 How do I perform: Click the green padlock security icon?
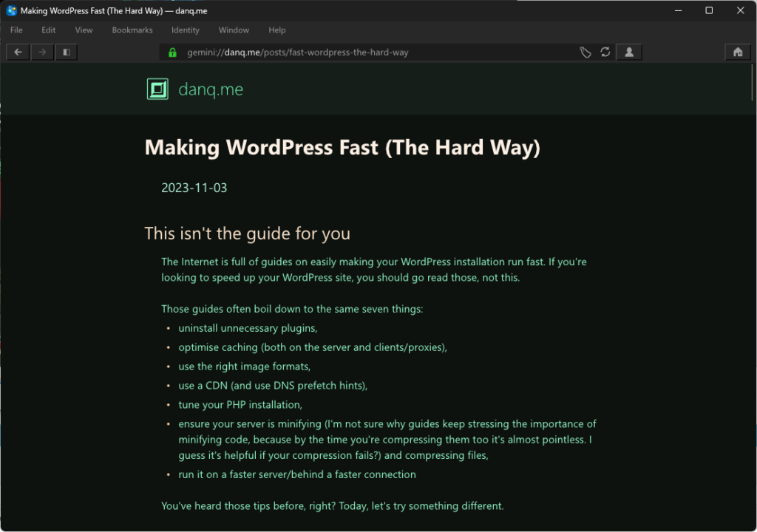coord(172,52)
